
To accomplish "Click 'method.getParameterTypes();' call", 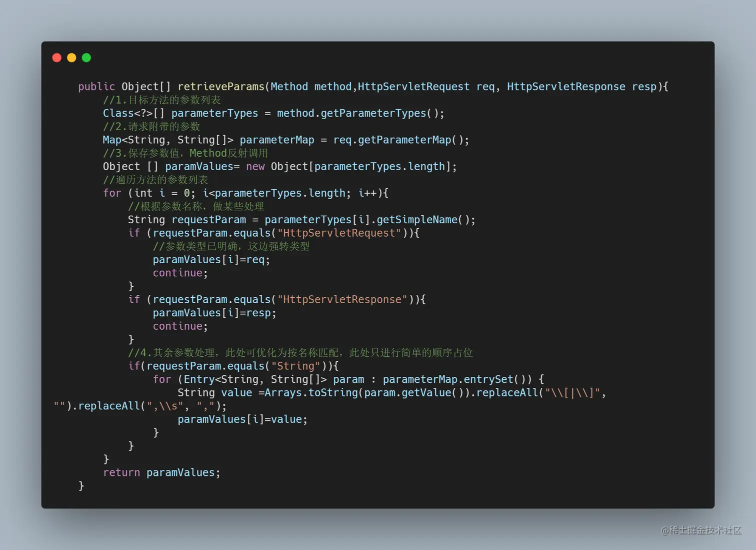I will 360,113.
